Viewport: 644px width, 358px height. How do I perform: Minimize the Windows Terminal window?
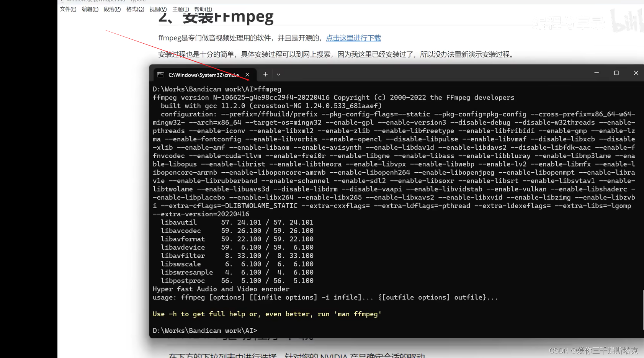click(596, 72)
